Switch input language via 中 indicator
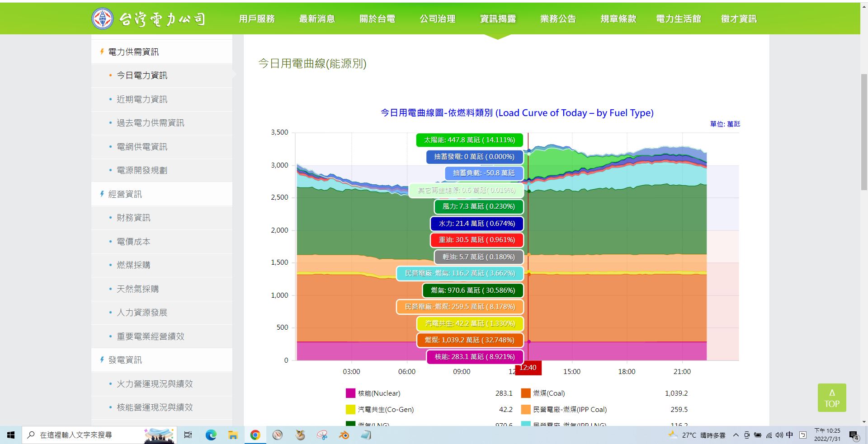This screenshot has width=868, height=444. coord(789,435)
